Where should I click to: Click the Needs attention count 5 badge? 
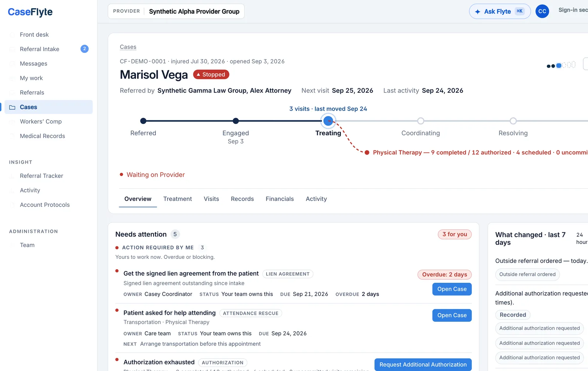point(175,234)
